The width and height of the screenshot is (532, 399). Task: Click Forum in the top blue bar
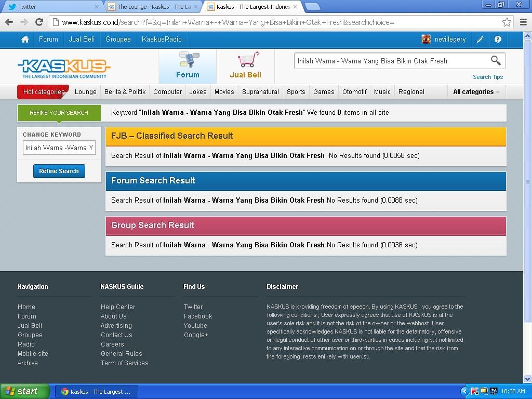pyautogui.click(x=48, y=39)
